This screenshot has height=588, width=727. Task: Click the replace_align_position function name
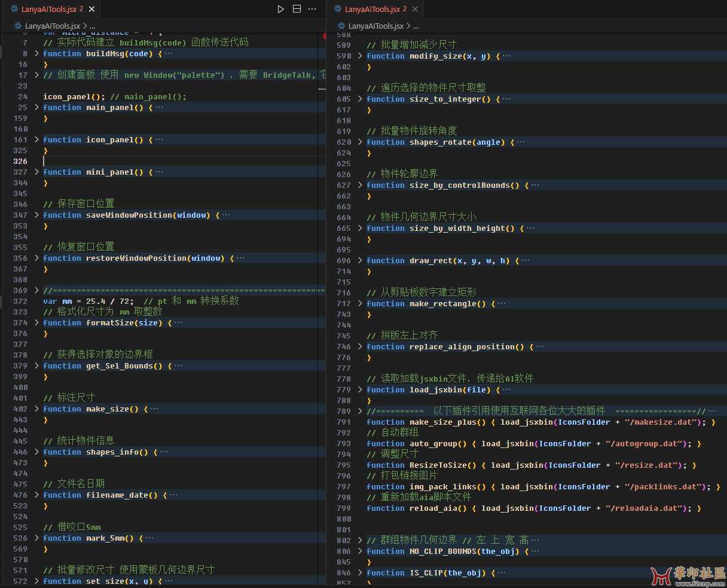point(462,347)
